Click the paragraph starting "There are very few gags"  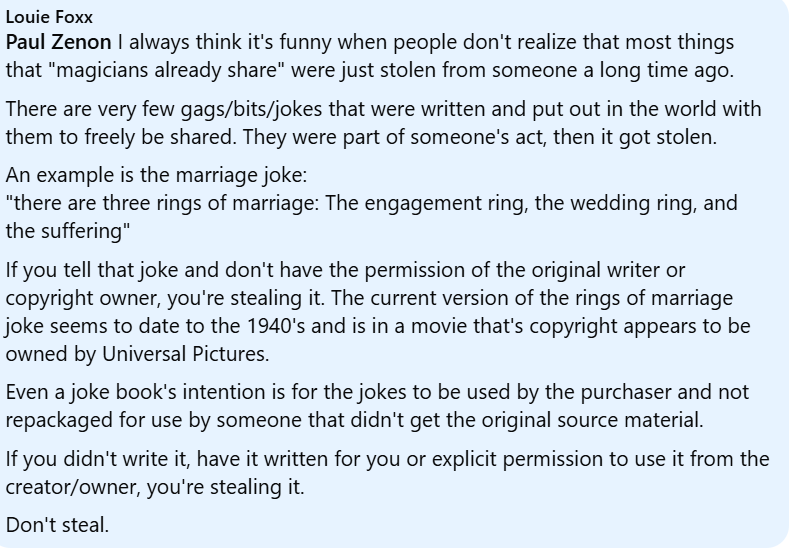(383, 123)
